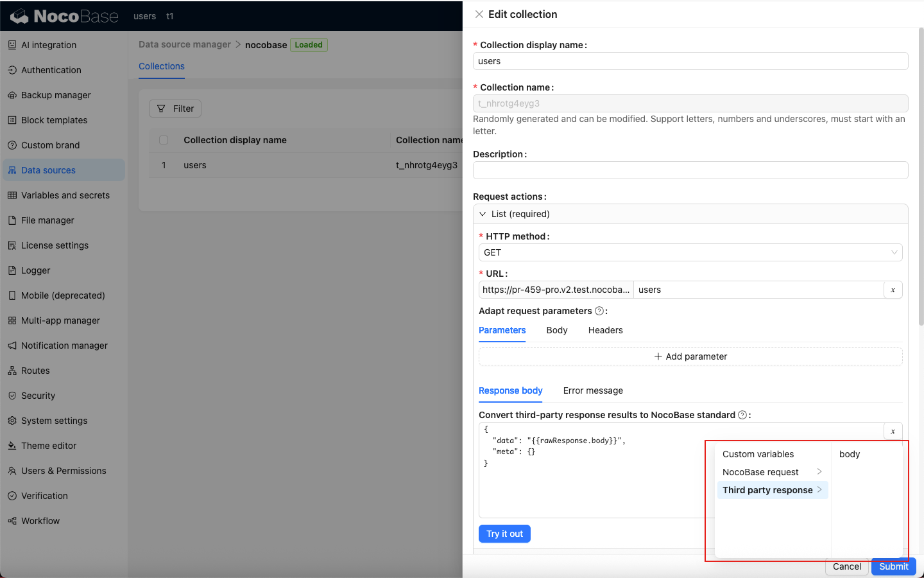Choose the body option in the cascader
This screenshot has height=578, width=924.
(x=850, y=454)
